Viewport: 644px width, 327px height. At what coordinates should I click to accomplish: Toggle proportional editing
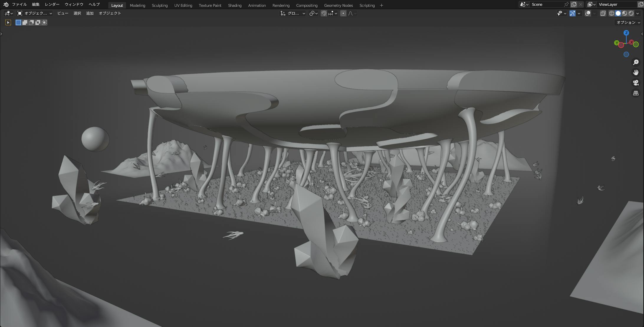[343, 13]
